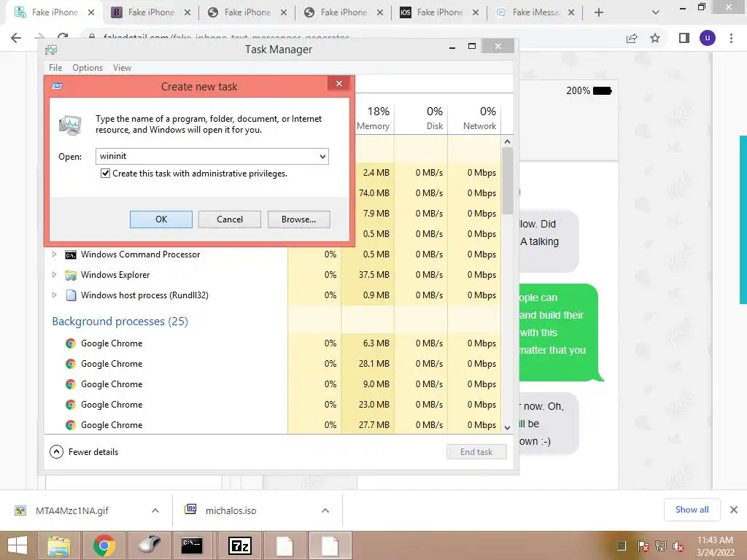Click the volume muted tray icon
747x560 pixels.
point(678,546)
